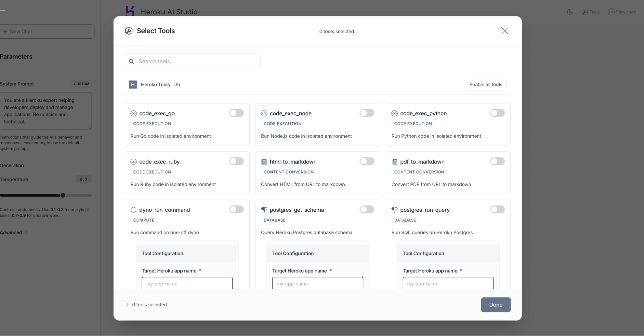Enable the code_exec_python tool toggle

pyautogui.click(x=497, y=113)
